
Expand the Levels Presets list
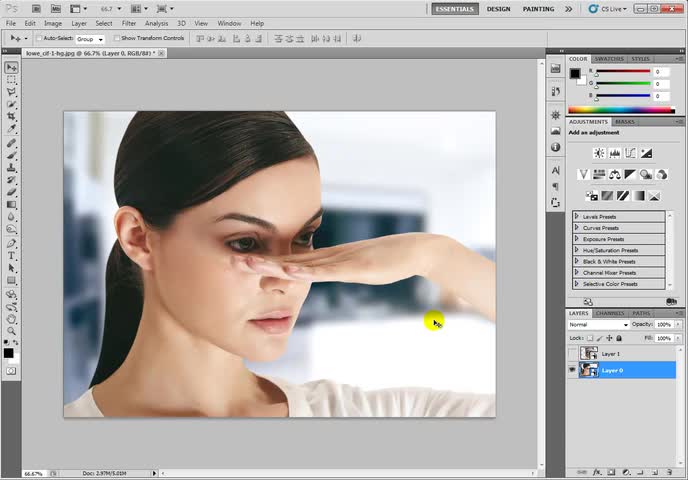pos(577,217)
